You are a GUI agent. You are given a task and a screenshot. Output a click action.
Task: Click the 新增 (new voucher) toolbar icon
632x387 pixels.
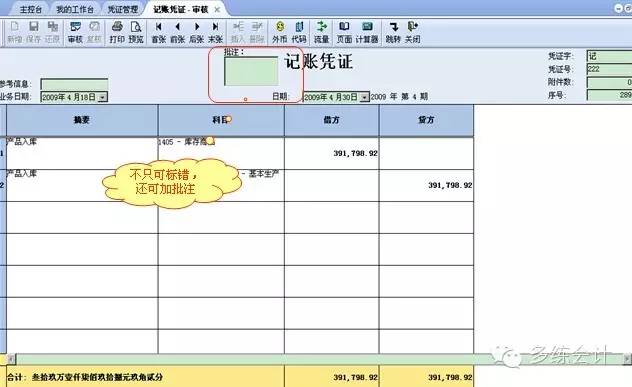click(15, 32)
